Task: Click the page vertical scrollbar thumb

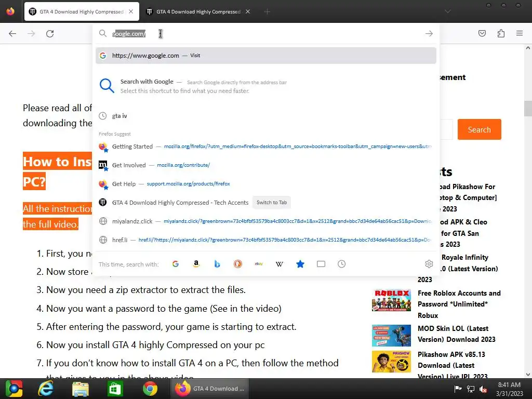Action: coord(528,109)
